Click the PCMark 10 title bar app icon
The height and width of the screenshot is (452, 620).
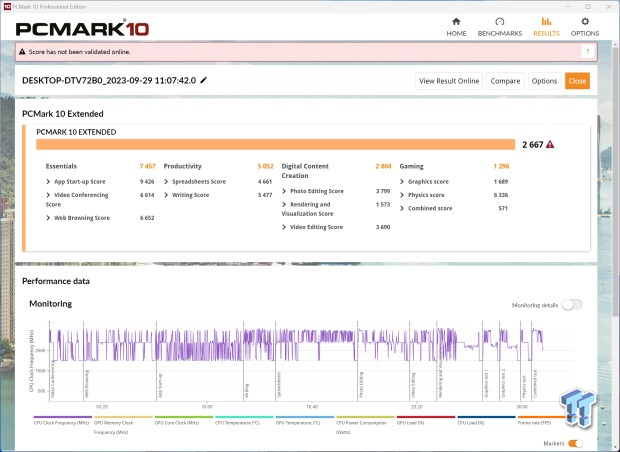tap(6, 5)
